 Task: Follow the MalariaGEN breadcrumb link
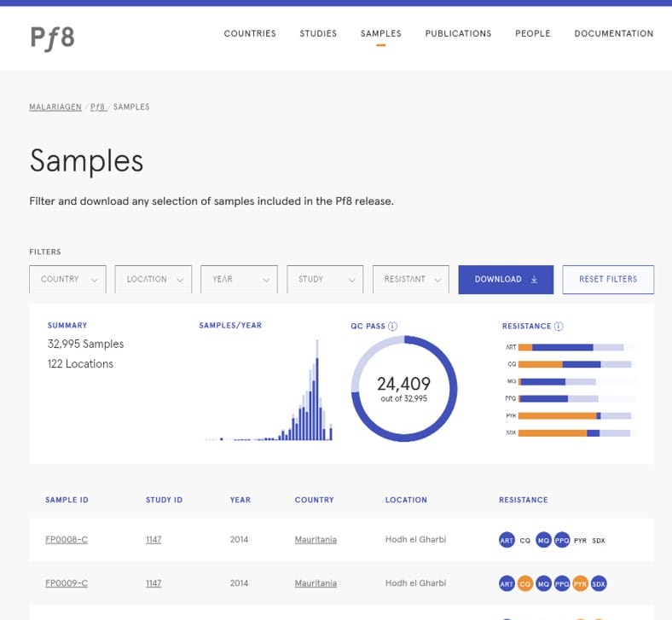pyautogui.click(x=55, y=107)
